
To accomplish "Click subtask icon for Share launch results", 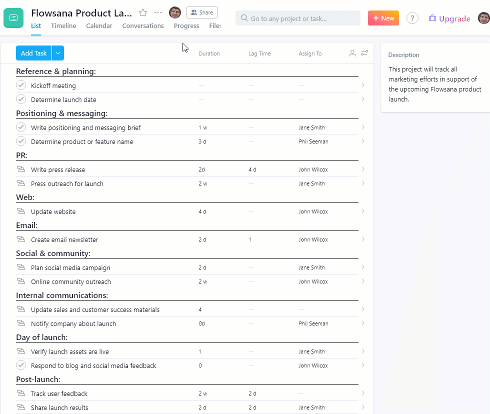I will click(21, 407).
